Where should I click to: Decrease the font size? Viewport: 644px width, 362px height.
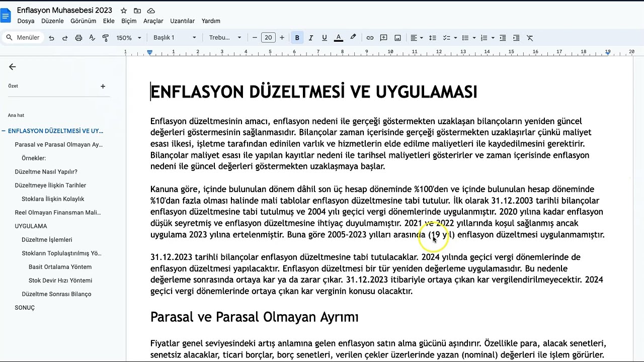pos(255,38)
